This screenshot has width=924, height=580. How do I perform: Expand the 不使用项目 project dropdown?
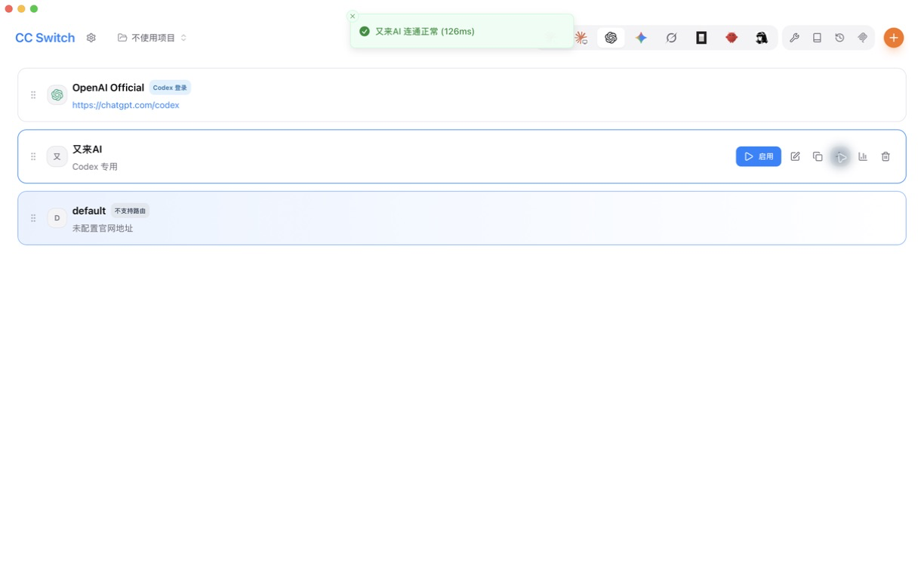coord(152,38)
